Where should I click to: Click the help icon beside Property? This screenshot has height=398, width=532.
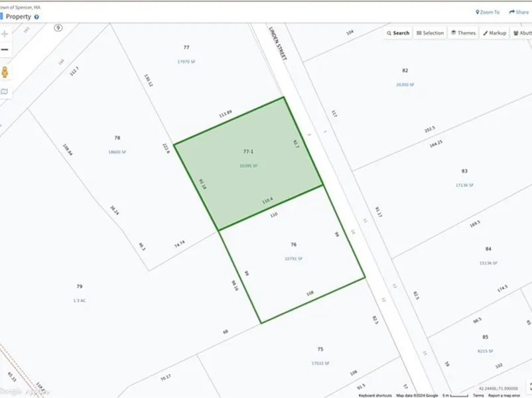(36, 17)
